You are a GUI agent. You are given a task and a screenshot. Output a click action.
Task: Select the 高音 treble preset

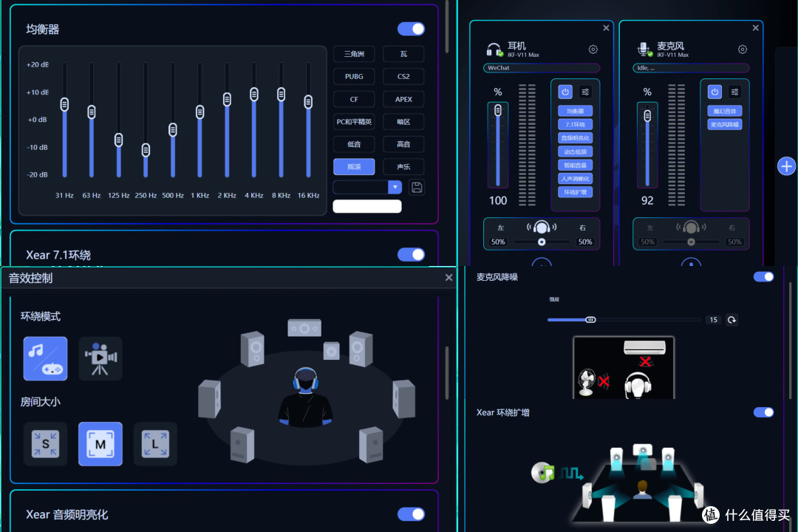click(x=403, y=144)
